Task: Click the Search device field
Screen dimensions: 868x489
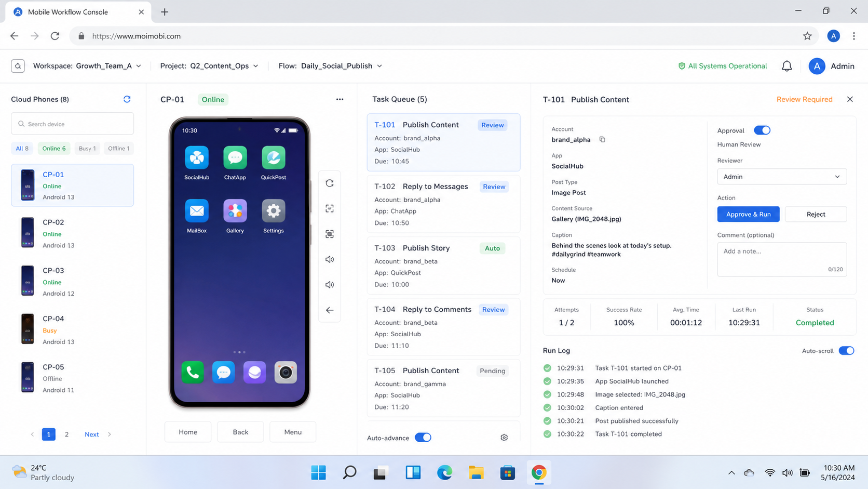Action: [x=72, y=124]
